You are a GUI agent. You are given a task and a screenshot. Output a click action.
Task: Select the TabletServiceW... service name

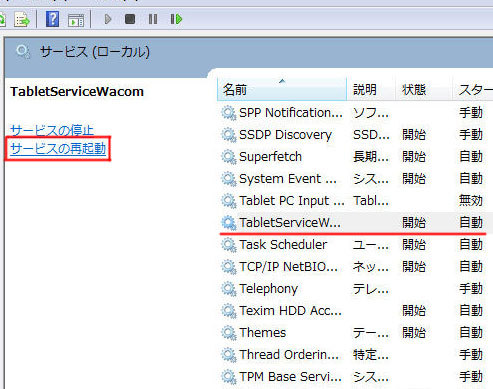pyautogui.click(x=290, y=223)
